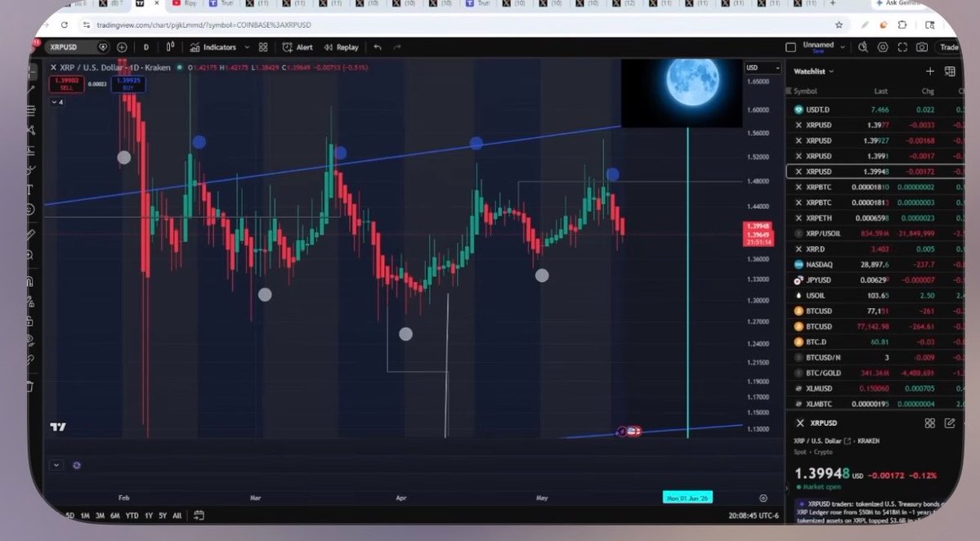980x541 pixels.
Task: Open compare or add symbol plus icon
Action: pyautogui.click(x=122, y=47)
